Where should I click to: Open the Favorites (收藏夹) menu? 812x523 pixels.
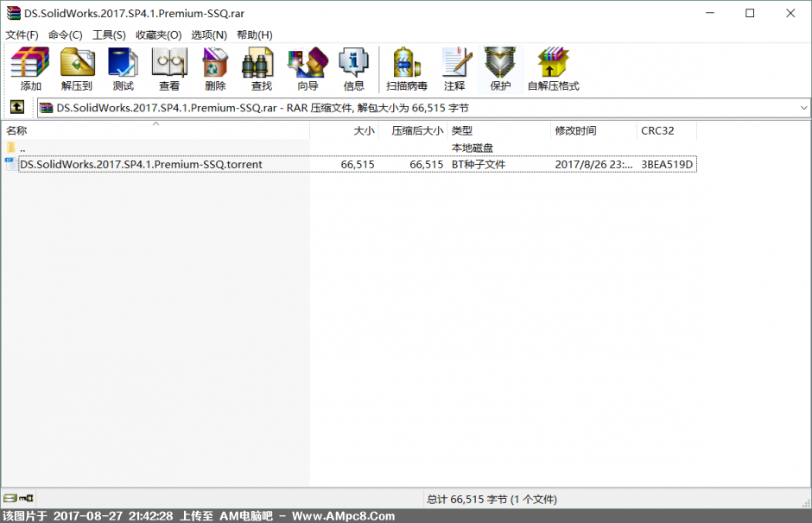(158, 35)
